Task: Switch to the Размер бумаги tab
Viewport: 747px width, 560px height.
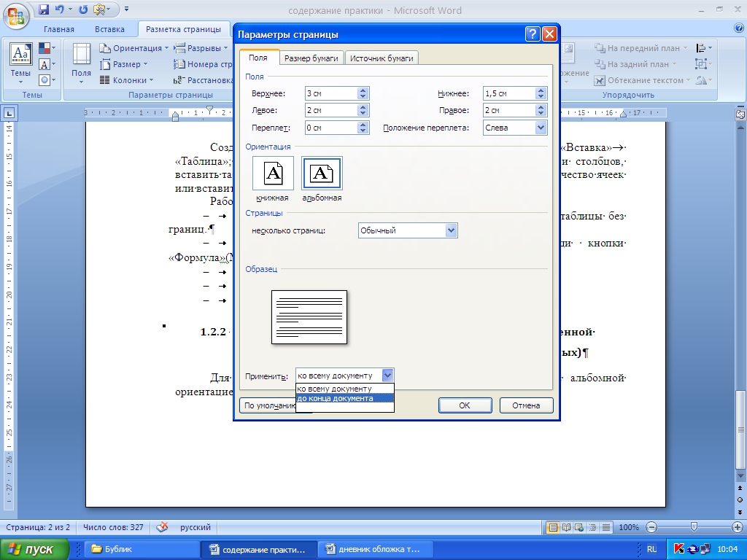Action: (x=311, y=58)
